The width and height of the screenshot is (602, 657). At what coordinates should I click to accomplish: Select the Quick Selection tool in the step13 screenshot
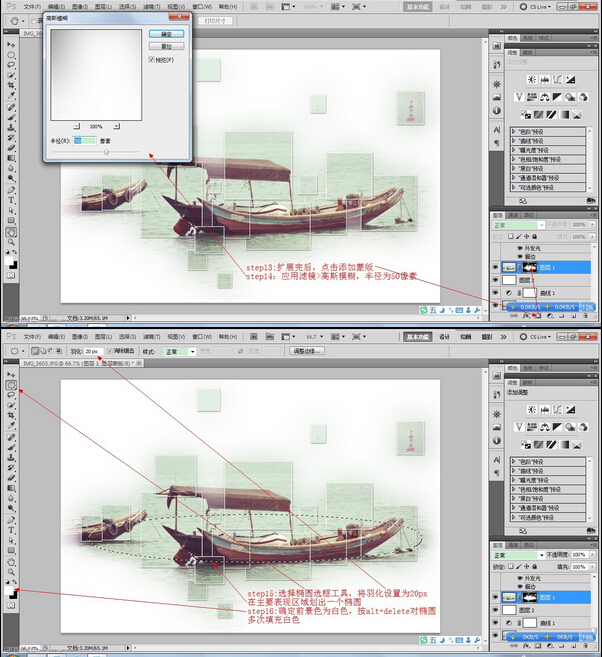[11, 75]
